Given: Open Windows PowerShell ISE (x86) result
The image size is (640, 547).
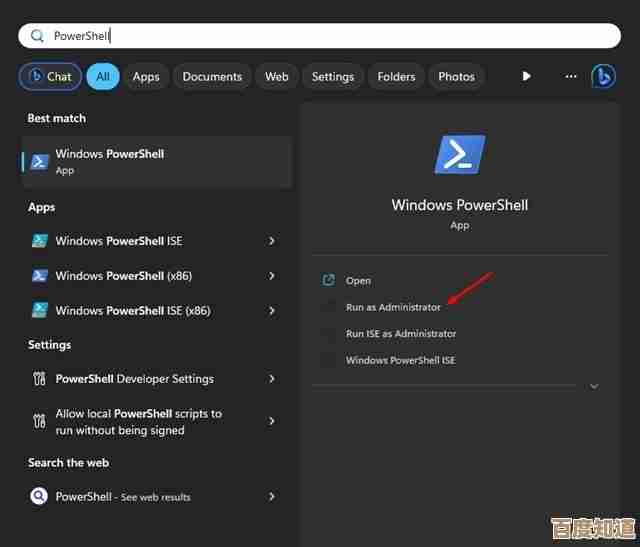Looking at the screenshot, I should pos(157,311).
